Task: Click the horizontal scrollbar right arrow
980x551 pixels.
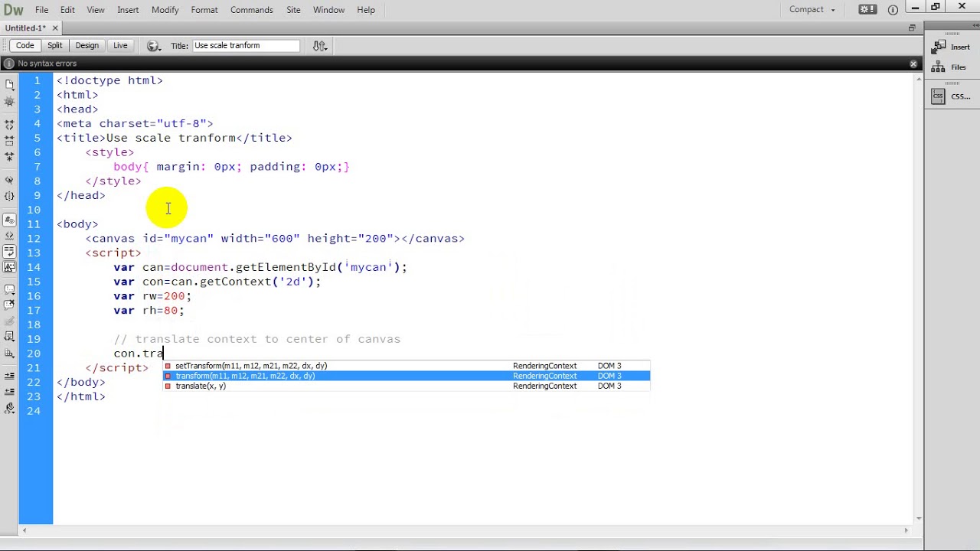Action: 906,530
